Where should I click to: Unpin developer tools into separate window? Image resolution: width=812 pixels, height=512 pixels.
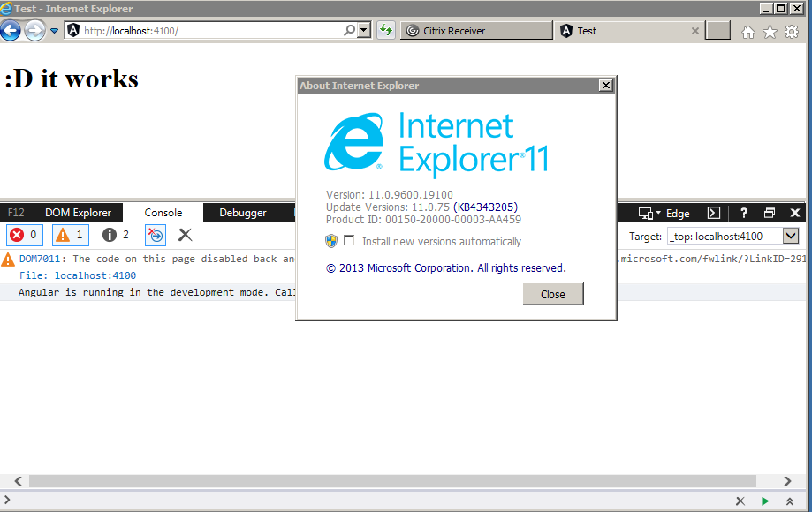[770, 213]
